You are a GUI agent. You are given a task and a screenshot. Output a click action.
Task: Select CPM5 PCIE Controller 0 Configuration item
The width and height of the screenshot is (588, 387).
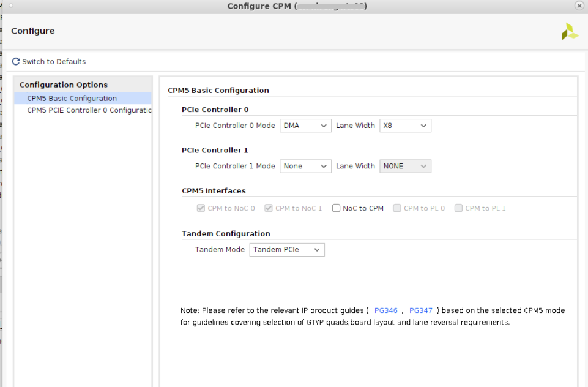89,111
